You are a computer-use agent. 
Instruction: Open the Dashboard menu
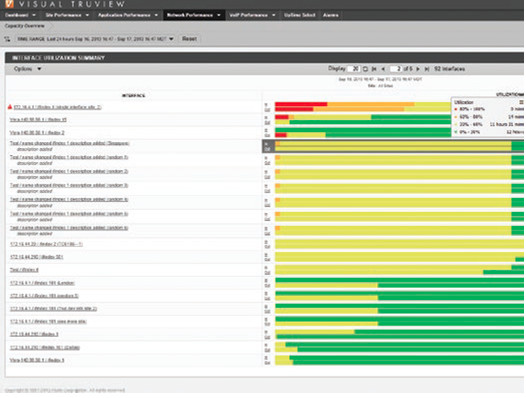coord(17,15)
